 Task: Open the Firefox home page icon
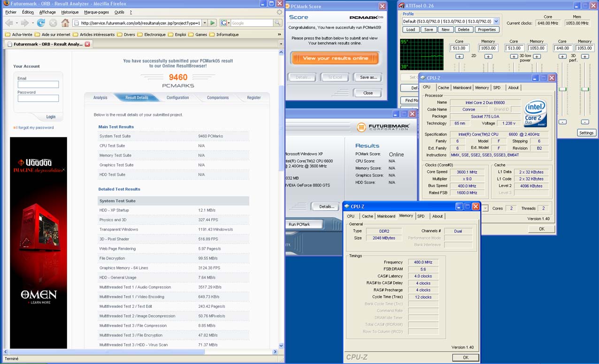click(x=65, y=23)
